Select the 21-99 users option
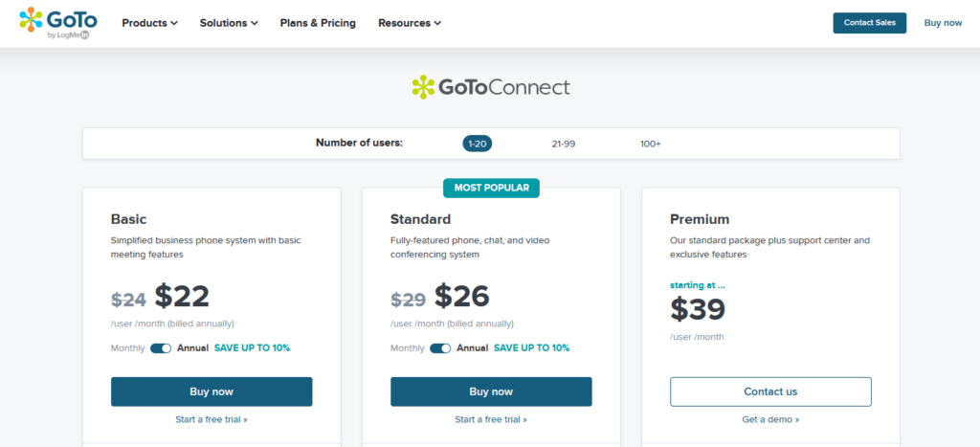 coord(563,144)
